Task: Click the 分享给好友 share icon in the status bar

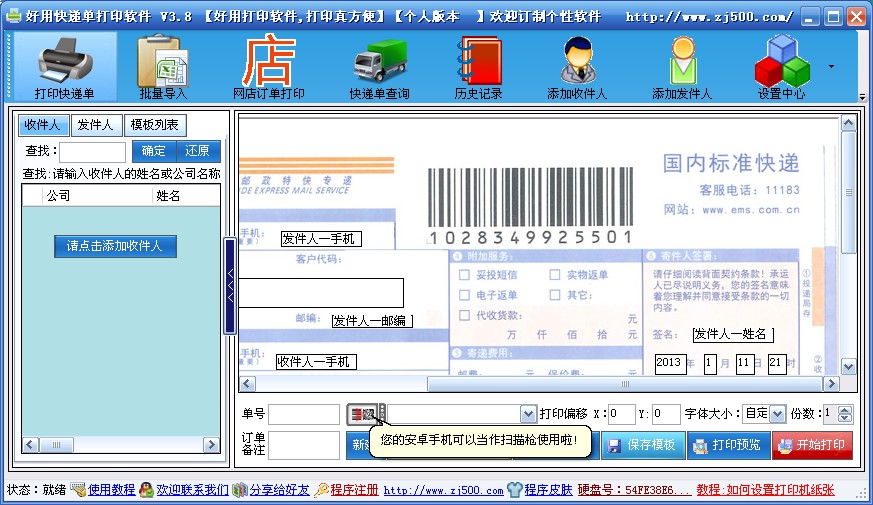Action: [x=239, y=490]
